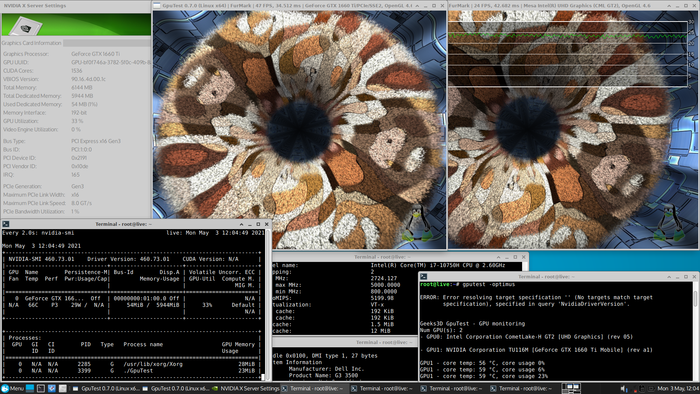The height and width of the screenshot is (394, 700).
Task: Click the GPU Utilization value 33 %
Action: tap(77, 121)
